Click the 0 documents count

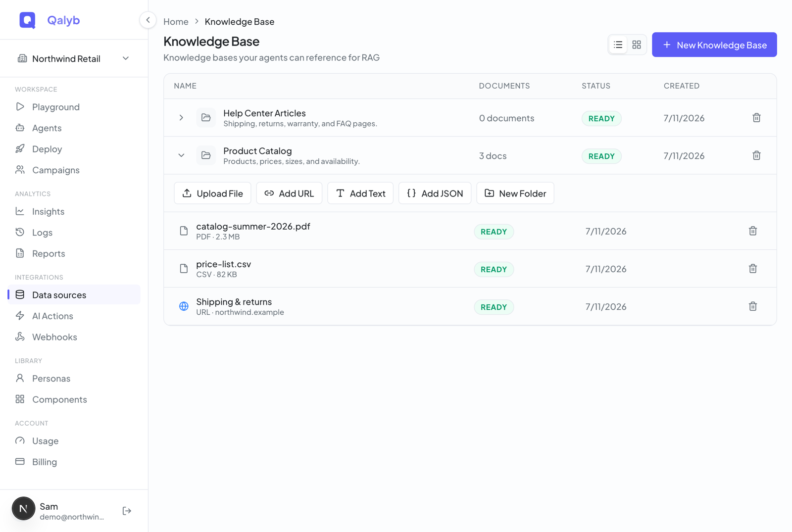point(506,118)
